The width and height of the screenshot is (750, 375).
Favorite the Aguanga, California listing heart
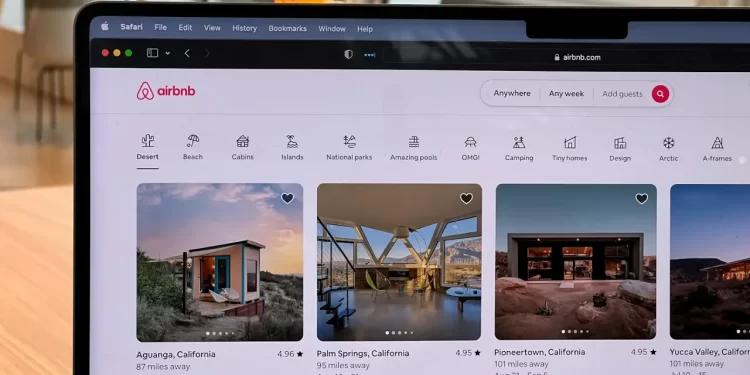click(x=287, y=198)
